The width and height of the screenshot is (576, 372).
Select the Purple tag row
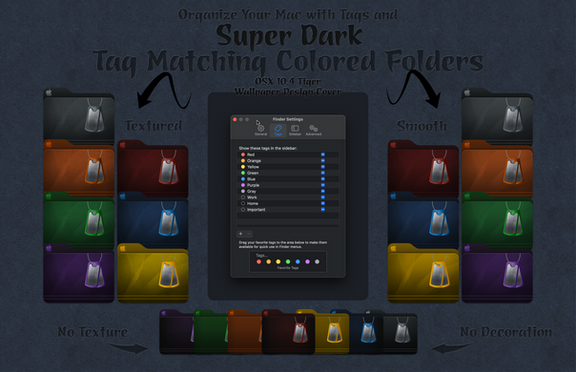(x=288, y=185)
